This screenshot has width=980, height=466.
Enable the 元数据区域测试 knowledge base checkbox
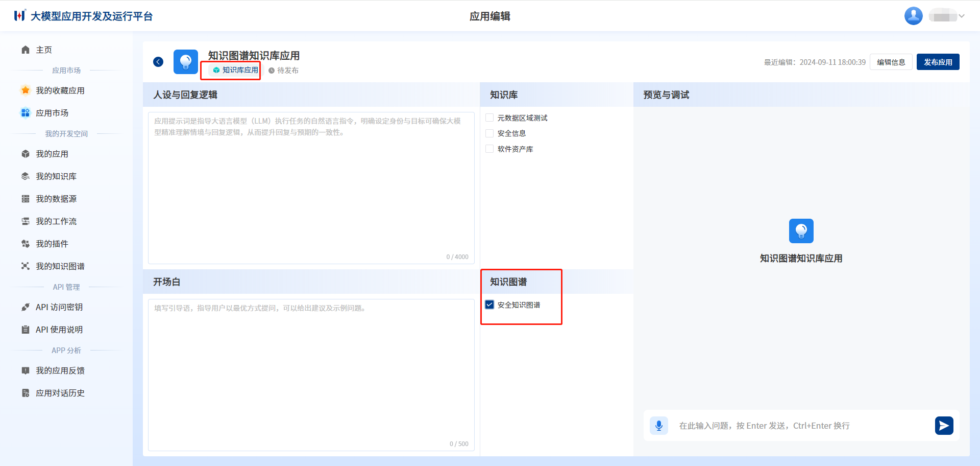point(489,118)
